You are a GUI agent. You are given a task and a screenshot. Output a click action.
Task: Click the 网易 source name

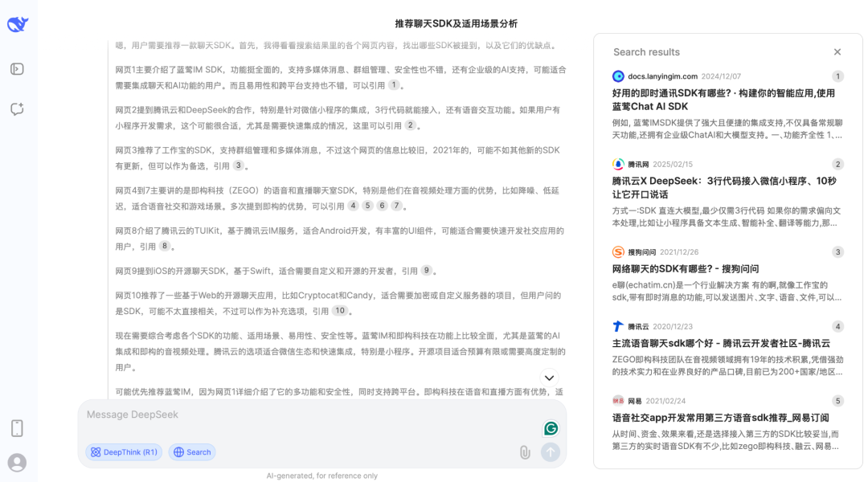click(x=635, y=401)
